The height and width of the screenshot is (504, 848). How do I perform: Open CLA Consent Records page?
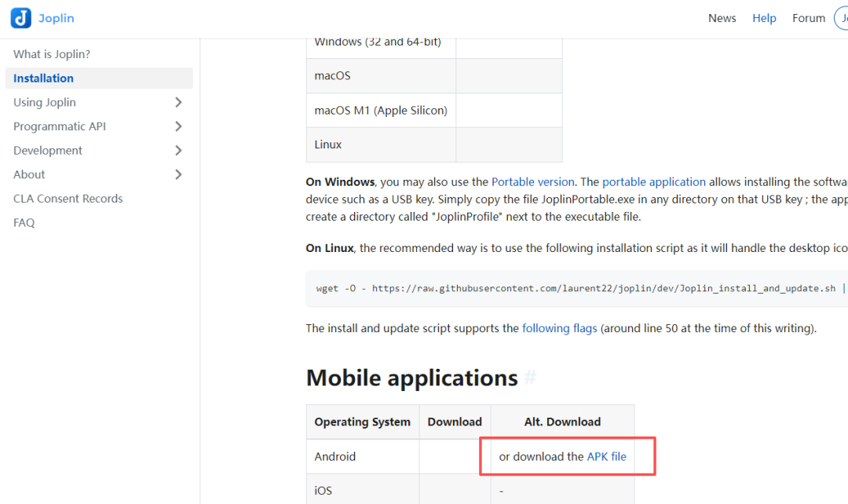(68, 199)
